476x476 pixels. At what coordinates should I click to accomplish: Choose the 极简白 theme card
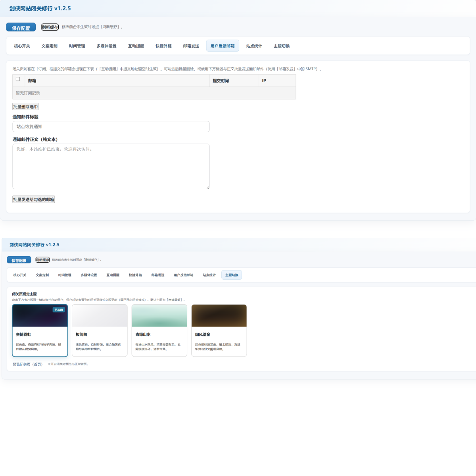[x=100, y=330]
